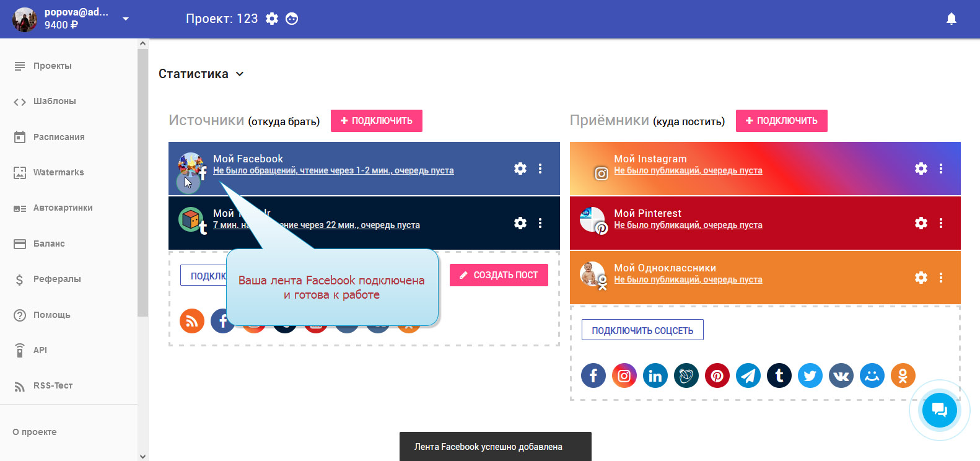Open Автокартинки from sidebar menu
This screenshot has height=461, width=980.
click(63, 208)
